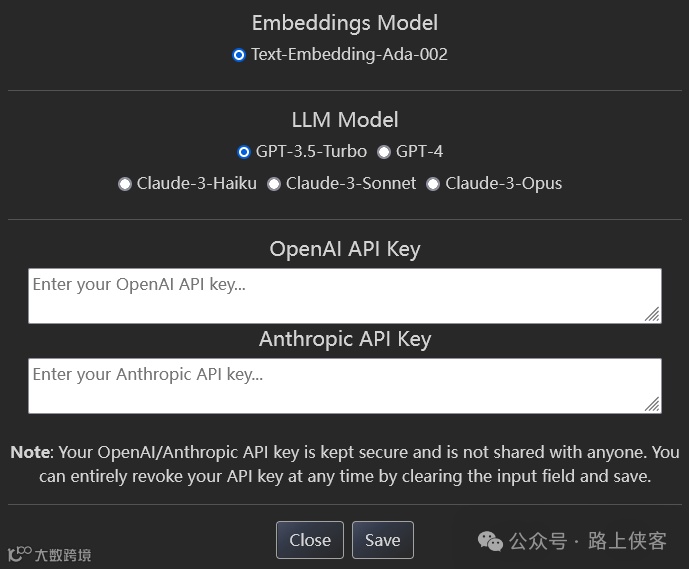Grab the OpenAI key textarea resize handle
This screenshot has width=689, height=569.
(x=652, y=314)
